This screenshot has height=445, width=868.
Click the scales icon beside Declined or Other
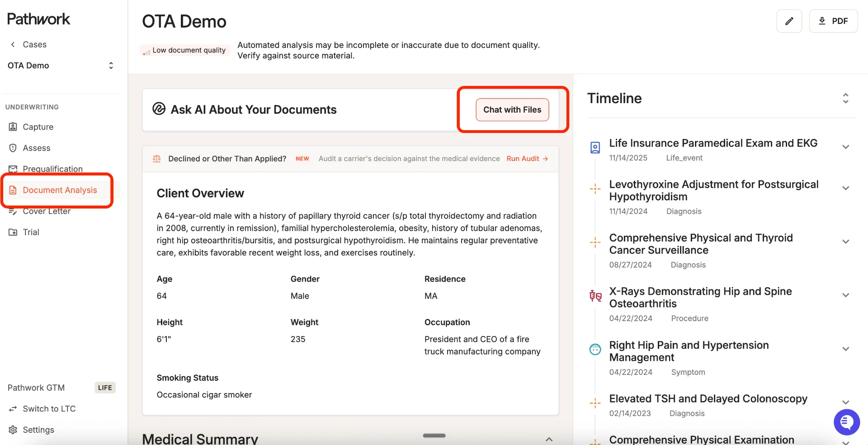click(x=157, y=159)
